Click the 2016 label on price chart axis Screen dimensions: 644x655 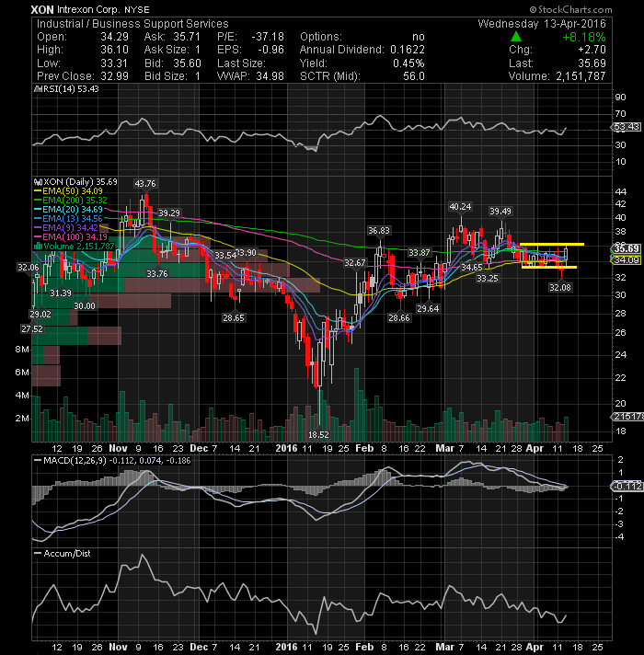286,448
